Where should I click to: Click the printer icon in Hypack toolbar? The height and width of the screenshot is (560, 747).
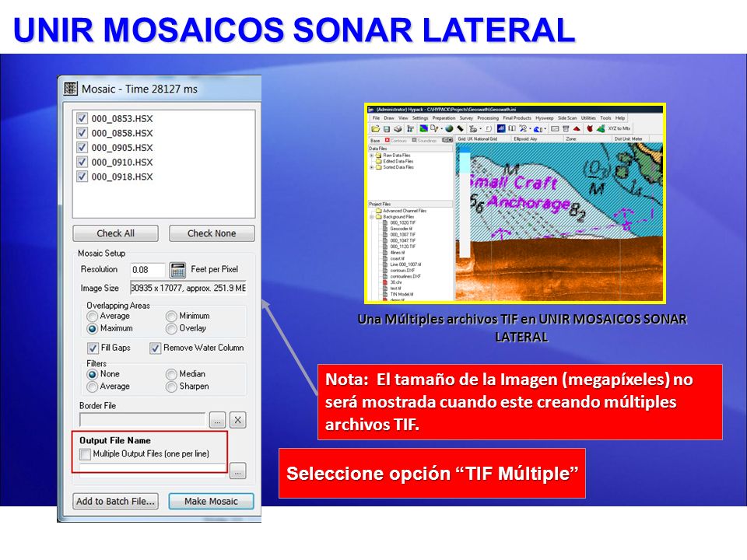pyautogui.click(x=398, y=128)
